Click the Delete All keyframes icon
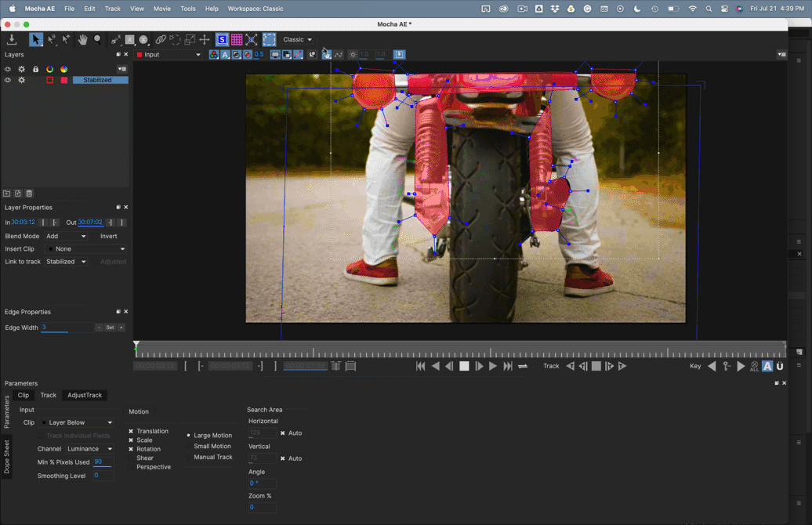This screenshot has height=525, width=812. 754,366
